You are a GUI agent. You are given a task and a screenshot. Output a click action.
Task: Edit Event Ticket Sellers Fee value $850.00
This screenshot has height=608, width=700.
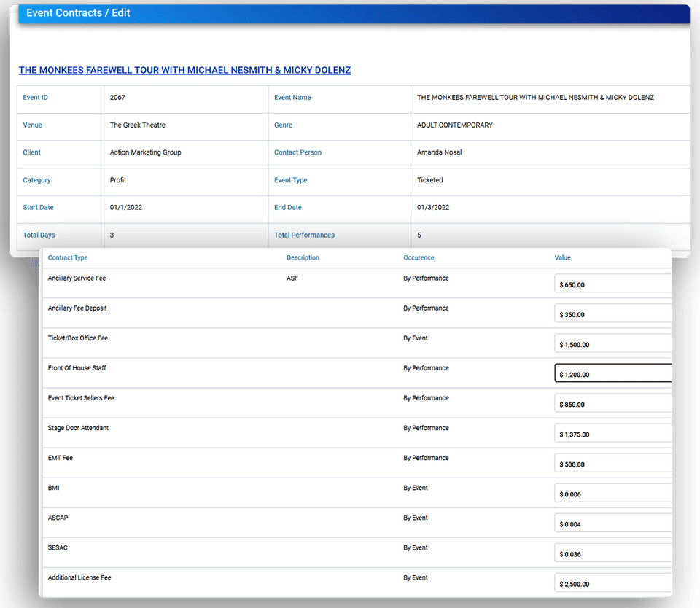click(613, 403)
